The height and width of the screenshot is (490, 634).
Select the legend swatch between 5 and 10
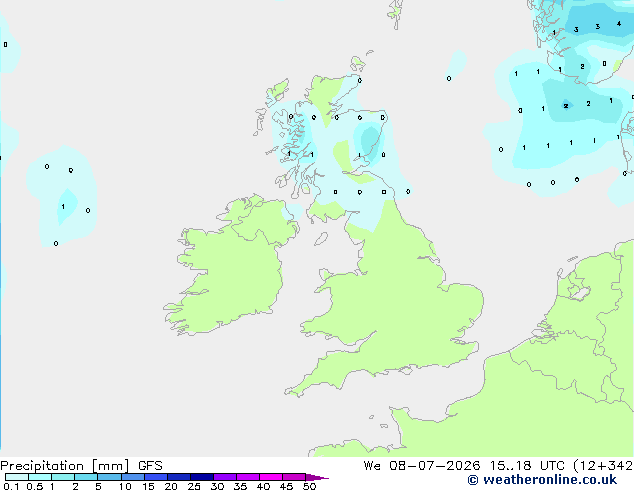pos(110,477)
